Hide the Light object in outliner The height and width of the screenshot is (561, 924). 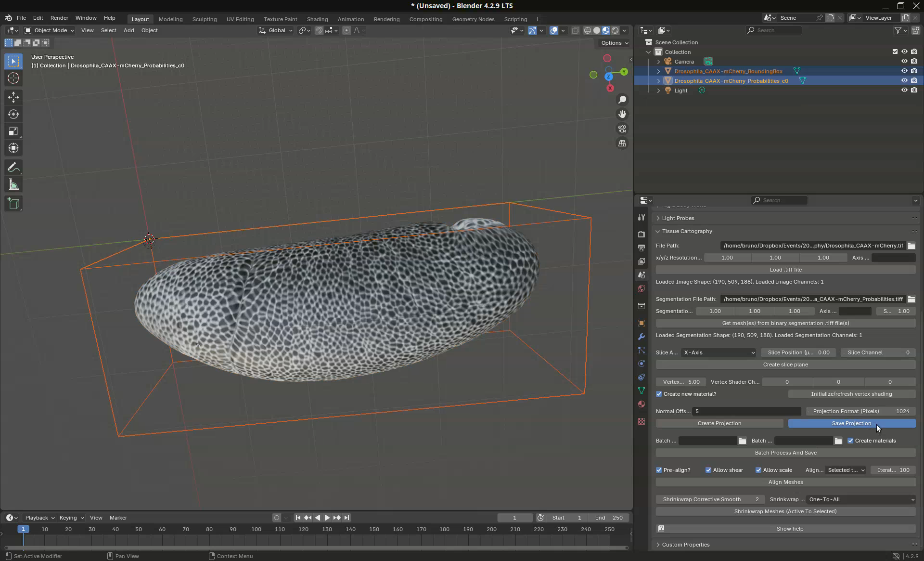click(904, 91)
